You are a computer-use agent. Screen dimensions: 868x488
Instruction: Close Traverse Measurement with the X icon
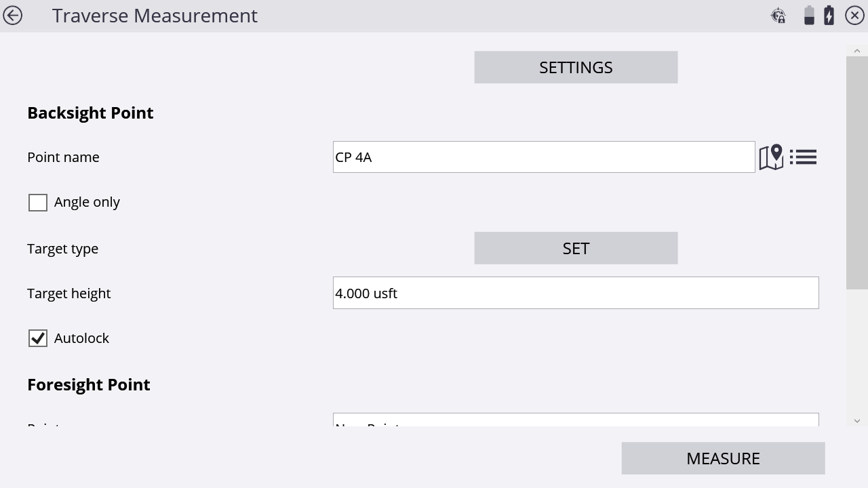click(x=854, y=16)
